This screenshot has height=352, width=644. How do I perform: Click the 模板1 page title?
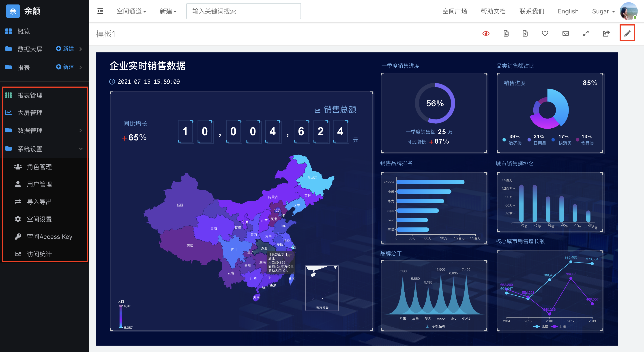[x=105, y=34]
